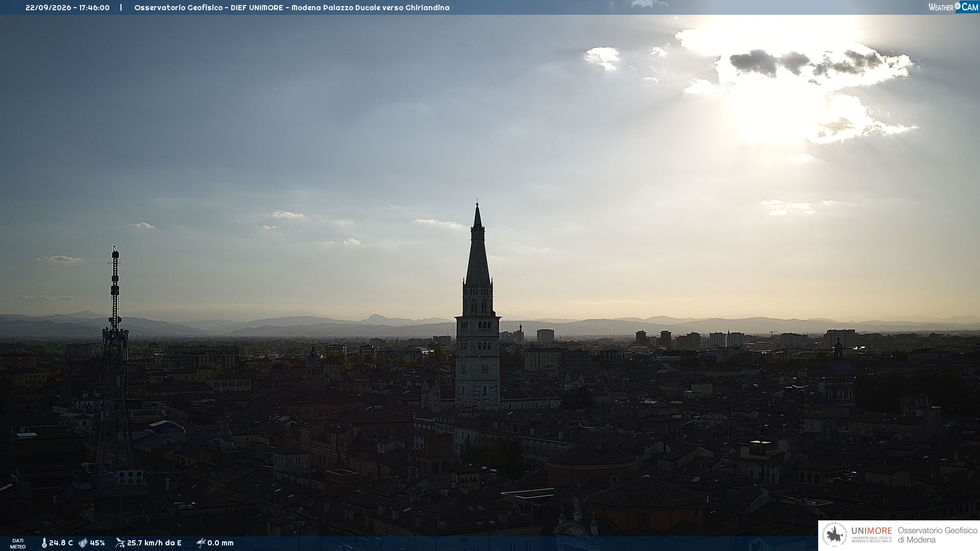This screenshot has width=980, height=551.
Task: Click the thermometer temperature icon
Action: [44, 543]
